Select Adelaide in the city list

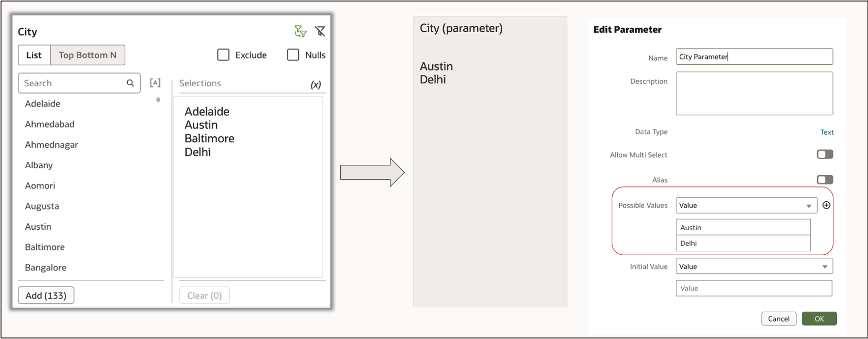[43, 104]
